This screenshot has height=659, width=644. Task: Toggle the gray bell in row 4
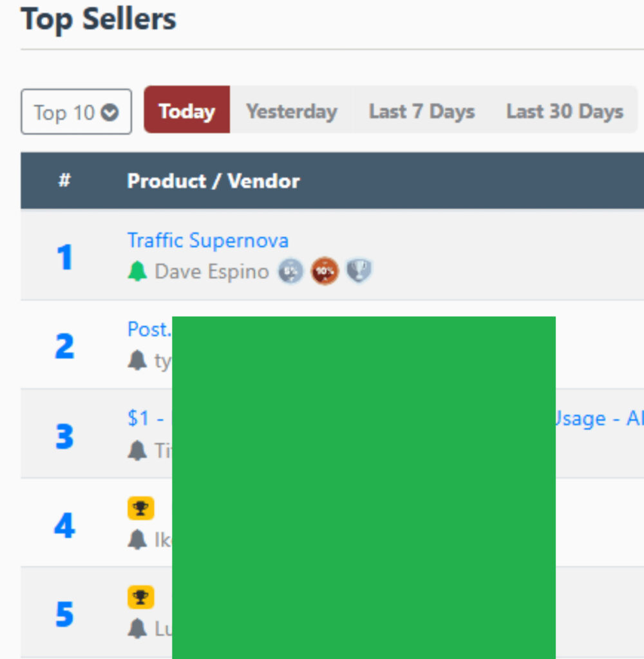(x=137, y=539)
